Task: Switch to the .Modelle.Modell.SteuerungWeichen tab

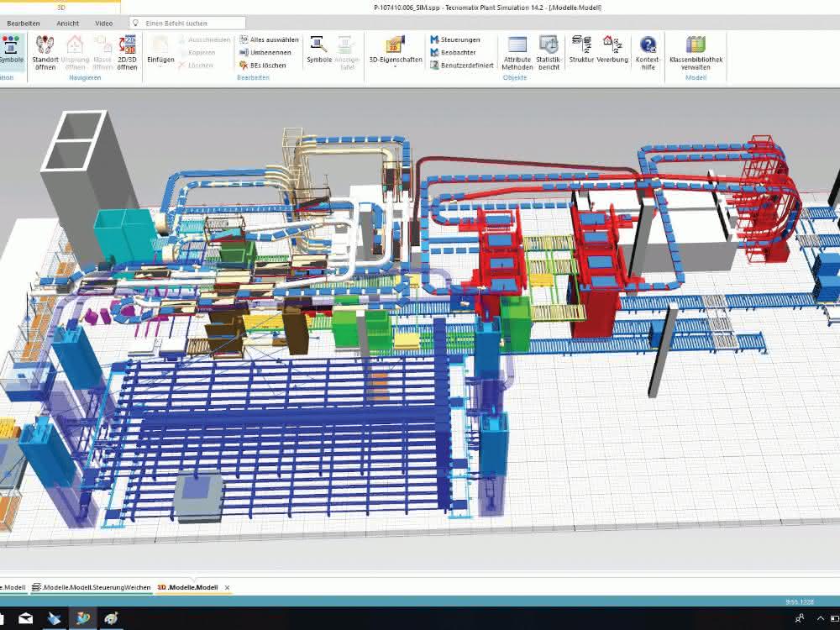Action: 92,587
